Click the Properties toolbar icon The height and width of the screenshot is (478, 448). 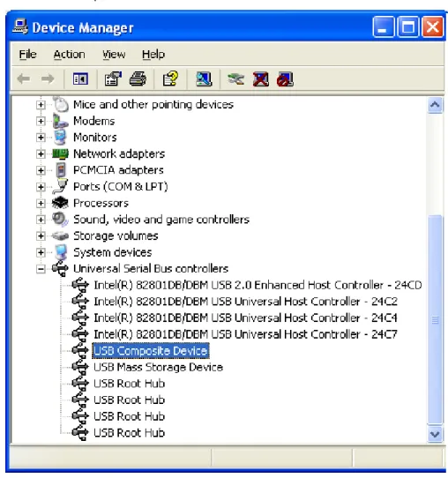(113, 79)
